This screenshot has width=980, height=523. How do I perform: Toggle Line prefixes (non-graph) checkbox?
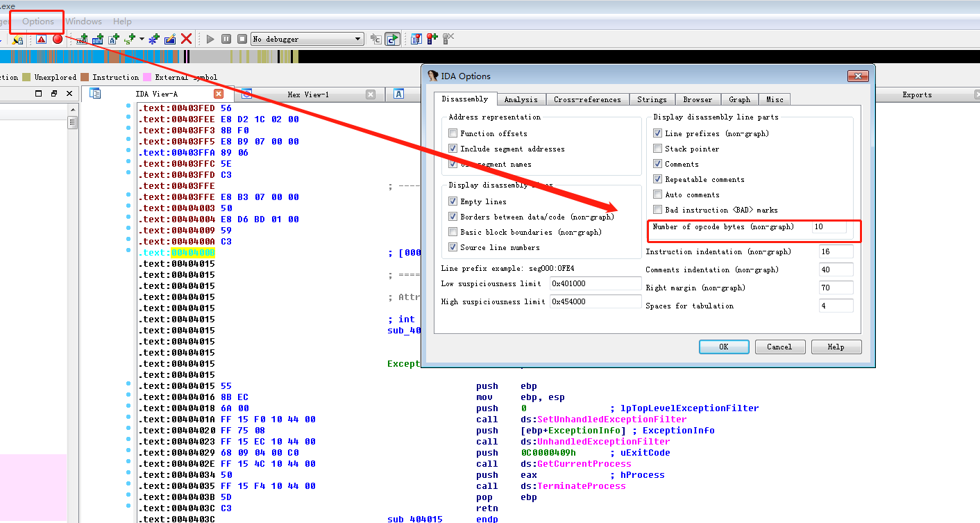[x=657, y=133]
